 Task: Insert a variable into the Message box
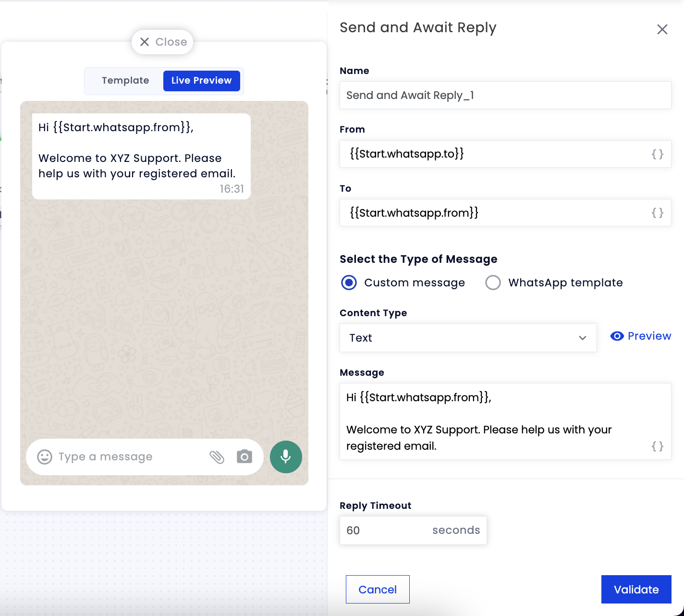coord(658,446)
